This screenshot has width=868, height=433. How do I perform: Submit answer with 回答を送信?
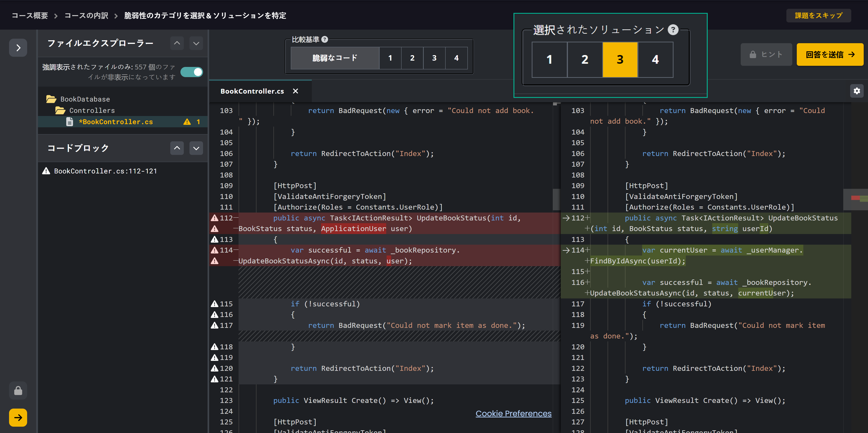830,54
